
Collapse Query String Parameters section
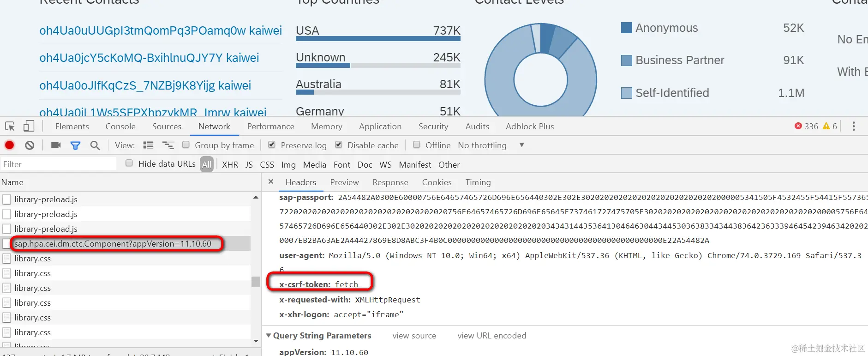(x=269, y=335)
